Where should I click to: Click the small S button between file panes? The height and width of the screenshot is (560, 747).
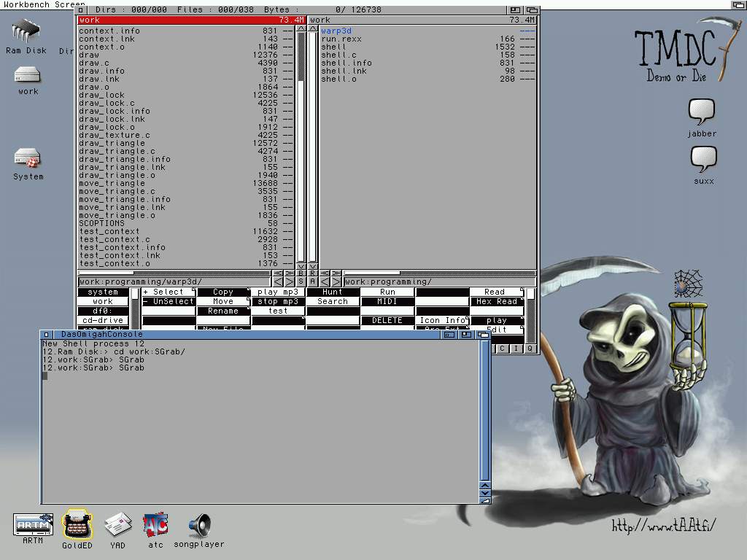pyautogui.click(x=301, y=281)
